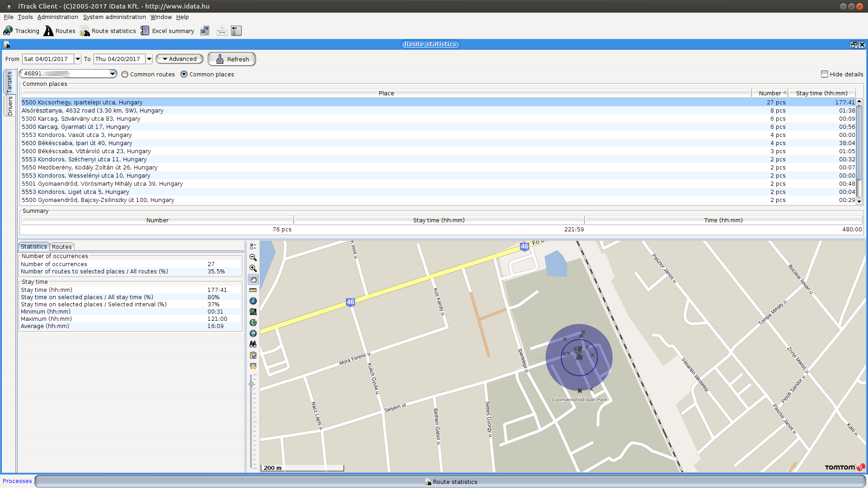Open Tracking from the toolbar
This screenshot has height=488, width=868.
(21, 31)
